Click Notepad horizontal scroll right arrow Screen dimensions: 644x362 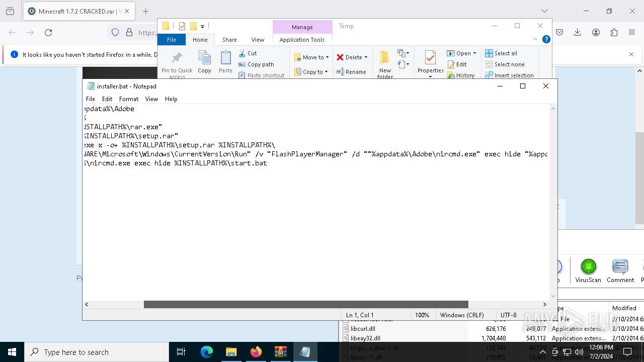[544, 304]
